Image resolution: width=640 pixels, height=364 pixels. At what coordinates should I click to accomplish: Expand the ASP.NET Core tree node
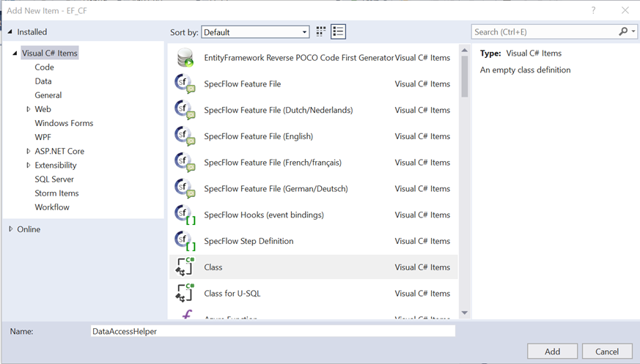click(28, 151)
